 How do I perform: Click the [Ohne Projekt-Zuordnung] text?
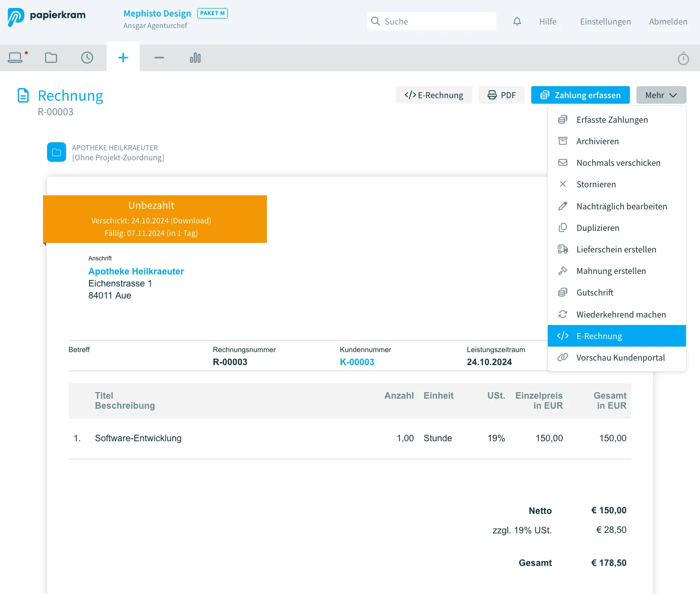118,158
